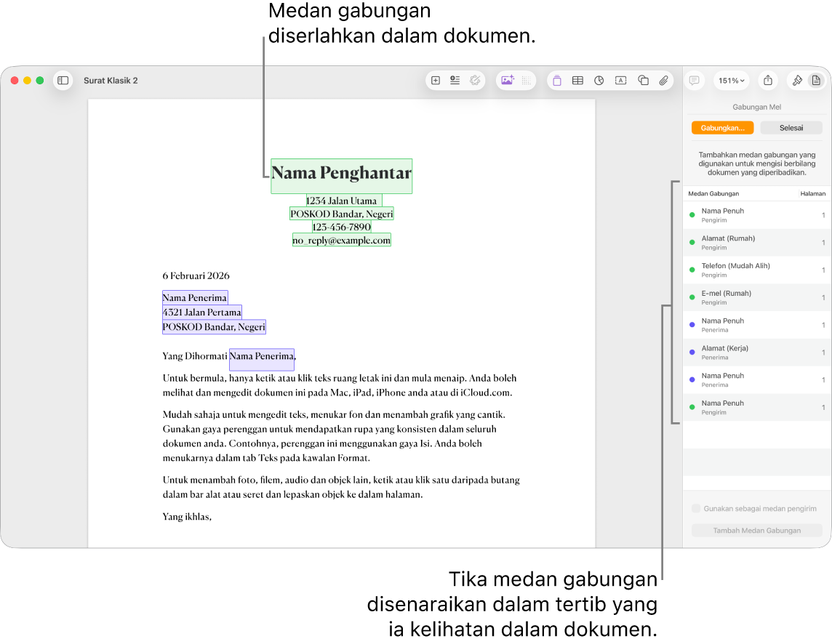
Task: Click the Surat Klasik 2 document title
Action: (x=111, y=81)
